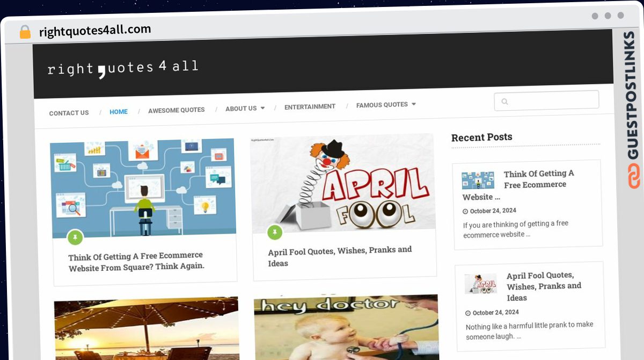Click the search input field
The image size is (644, 360).
point(546,100)
